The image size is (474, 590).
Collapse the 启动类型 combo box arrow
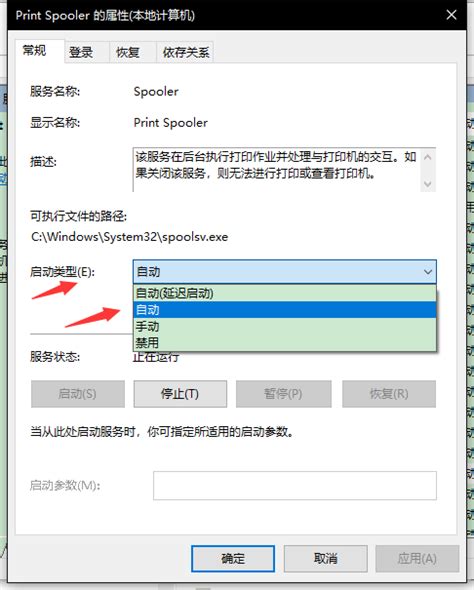tap(428, 272)
